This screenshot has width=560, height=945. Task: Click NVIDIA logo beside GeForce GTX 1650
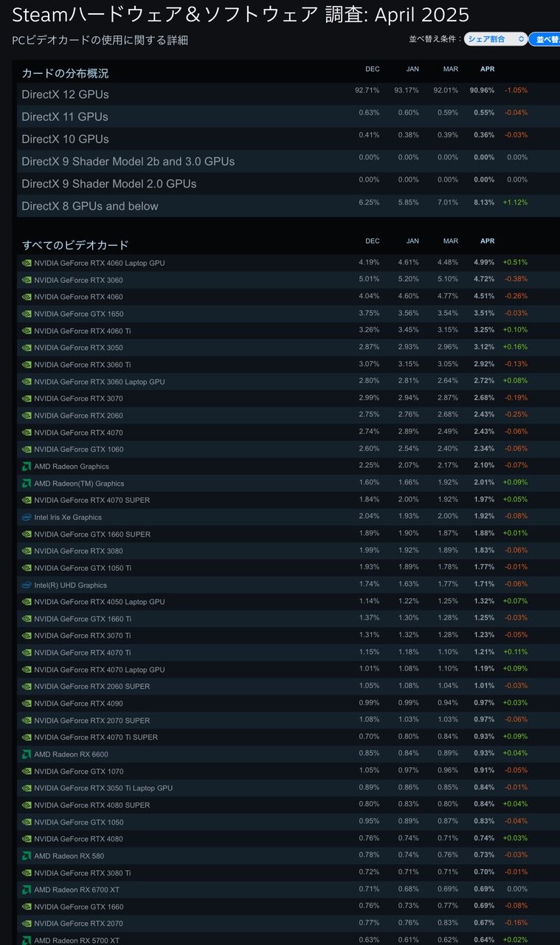click(27, 314)
